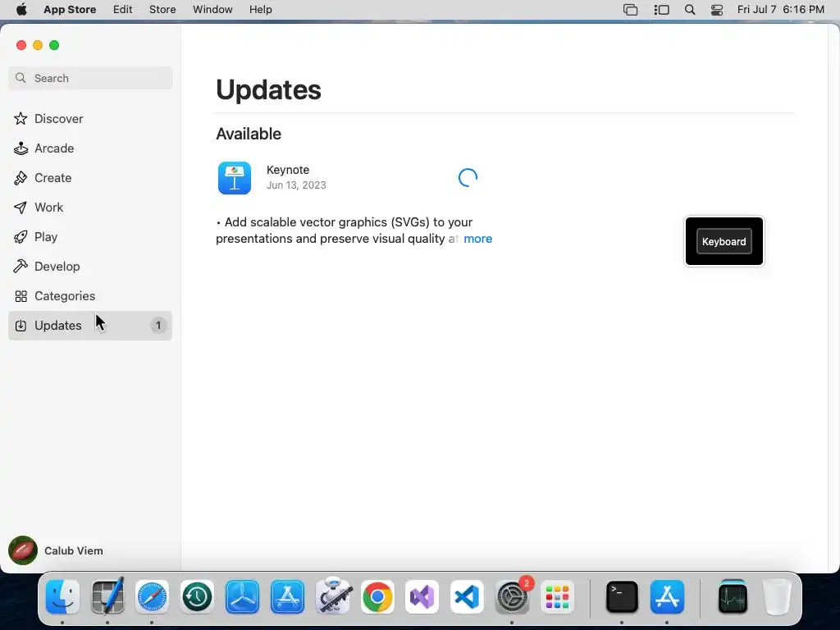Screen dimensions: 840x630
Task: Open Terminal from the Dock
Action: [x=622, y=596]
